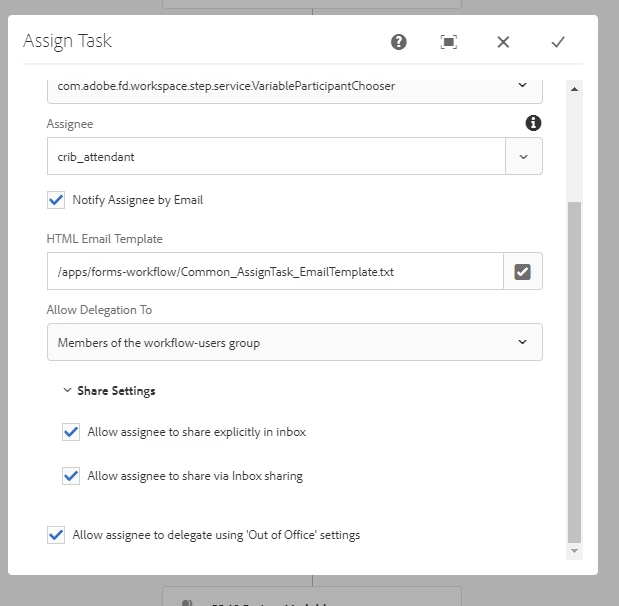
Task: Click the HTML Email Template path field
Action: tap(275, 272)
